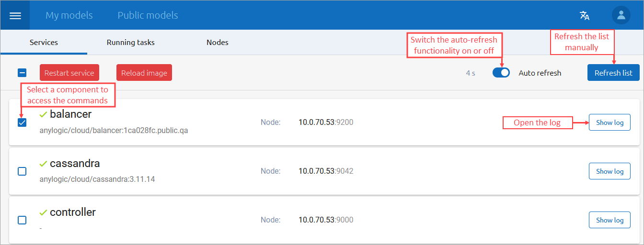644x245 pixels.
Task: Show log for the controller service
Action: click(x=609, y=220)
